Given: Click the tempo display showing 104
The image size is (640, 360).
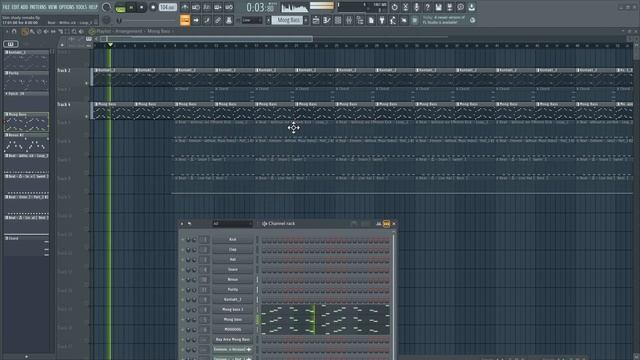Looking at the screenshot, I should click(x=167, y=7).
